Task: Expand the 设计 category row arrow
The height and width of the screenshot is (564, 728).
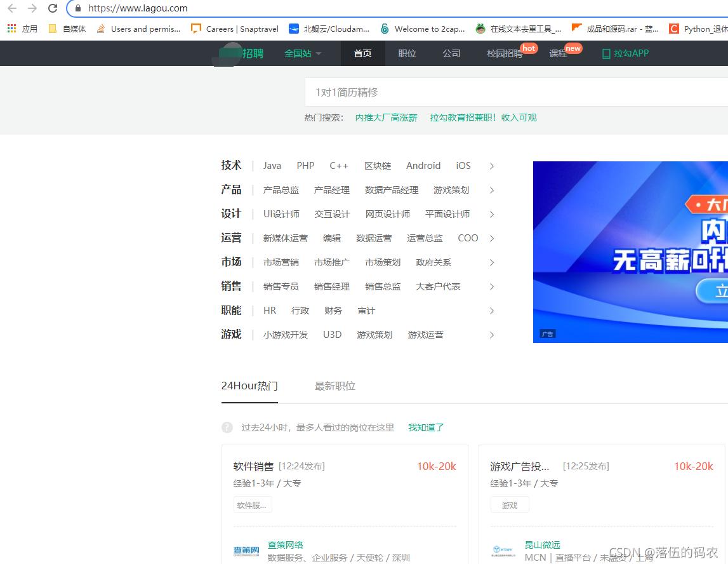Action: 492,214
